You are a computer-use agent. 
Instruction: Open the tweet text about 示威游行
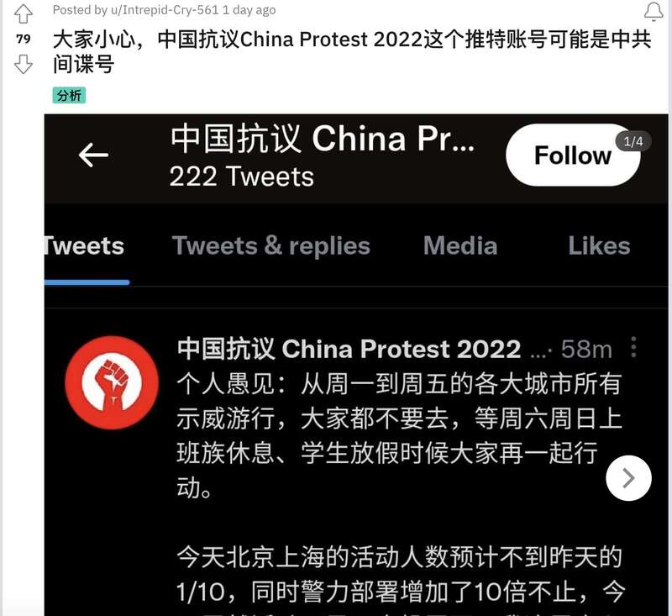pos(398,435)
